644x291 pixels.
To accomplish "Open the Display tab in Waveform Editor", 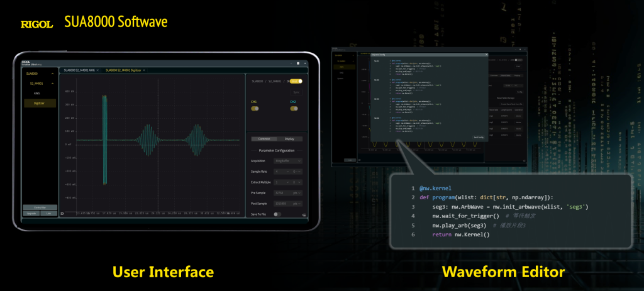I will tap(517, 75).
